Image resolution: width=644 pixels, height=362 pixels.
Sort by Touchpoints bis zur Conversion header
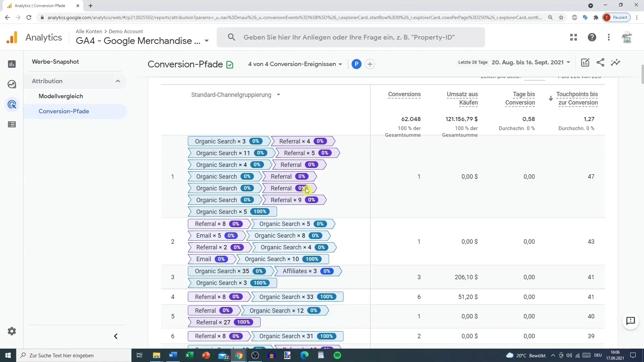577,99
